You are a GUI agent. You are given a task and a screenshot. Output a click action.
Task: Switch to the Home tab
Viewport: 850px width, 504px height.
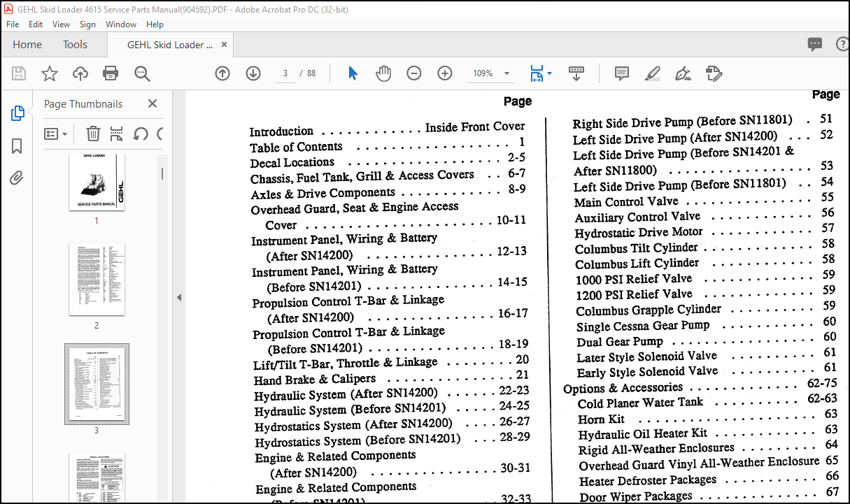click(27, 45)
